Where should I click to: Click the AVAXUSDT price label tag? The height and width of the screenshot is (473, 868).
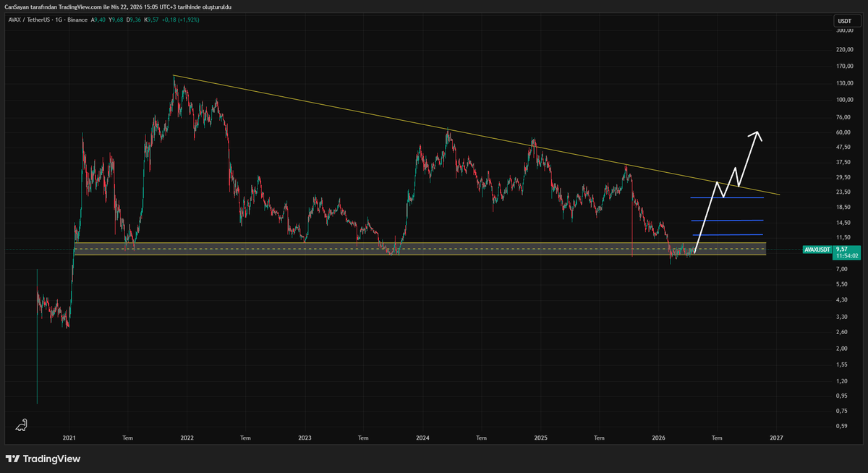[x=817, y=250]
